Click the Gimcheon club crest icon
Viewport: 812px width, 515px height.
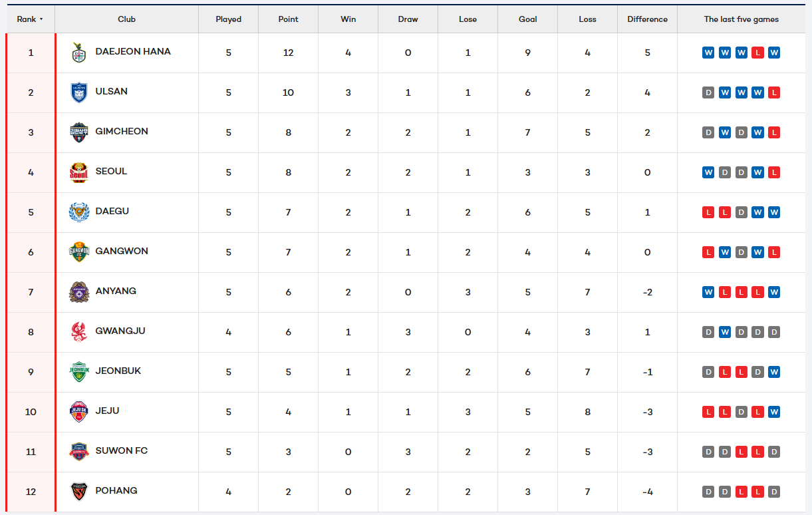point(79,132)
